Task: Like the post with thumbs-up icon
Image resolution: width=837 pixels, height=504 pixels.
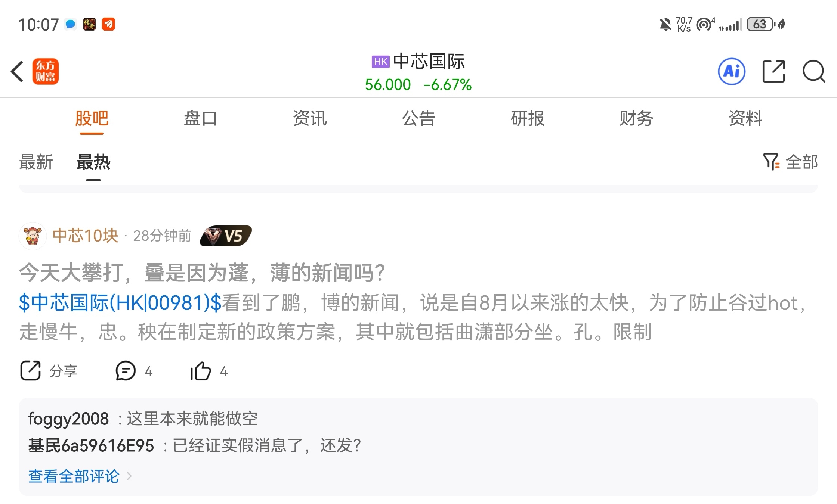Action: [201, 371]
